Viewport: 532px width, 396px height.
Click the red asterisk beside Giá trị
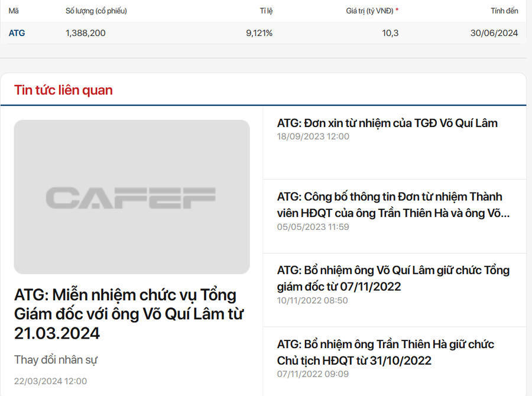(397, 10)
